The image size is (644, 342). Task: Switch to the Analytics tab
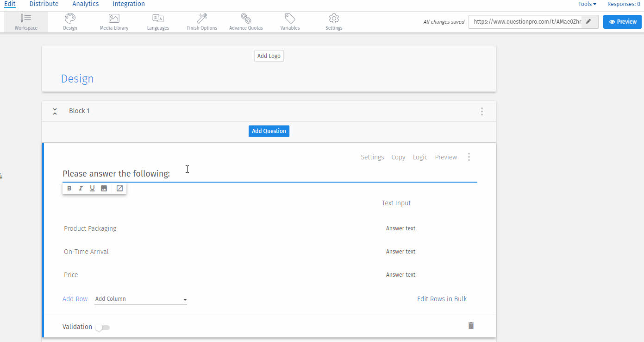point(86,4)
